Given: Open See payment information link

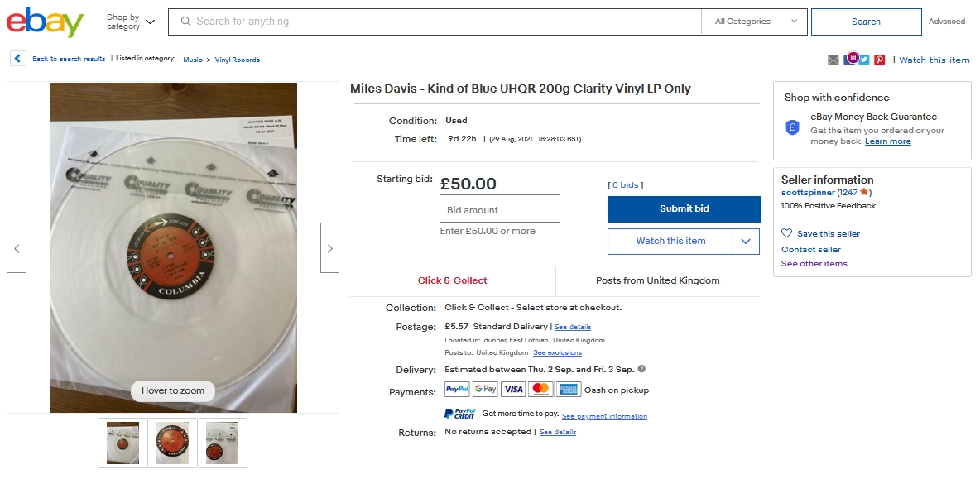Looking at the screenshot, I should (604, 416).
